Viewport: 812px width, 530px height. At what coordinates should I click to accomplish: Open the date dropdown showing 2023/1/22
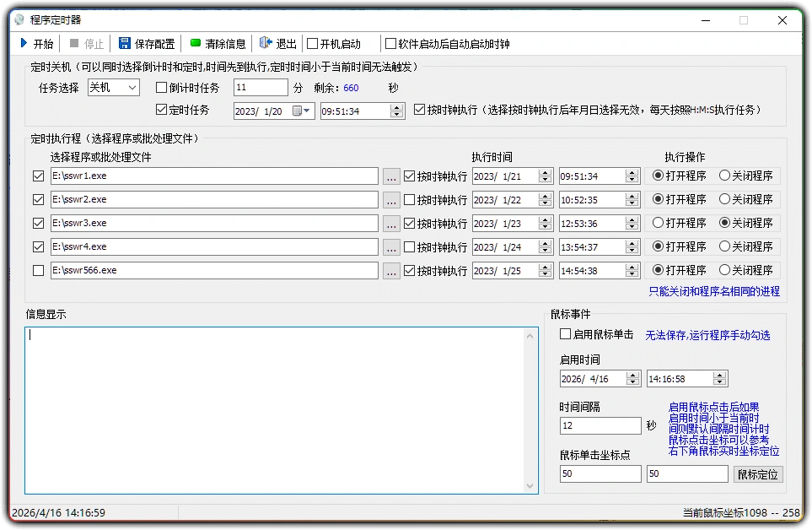544,199
